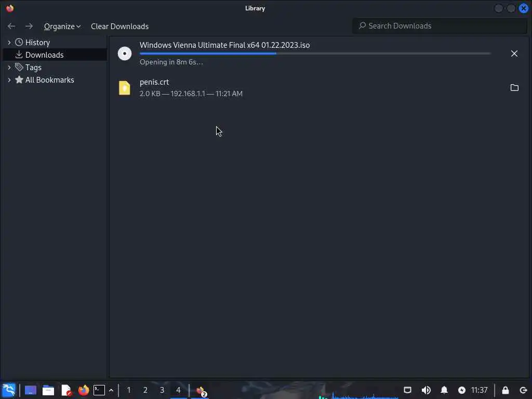Screen dimensions: 532x399
Task: Open the Organize menu
Action: coord(62,26)
